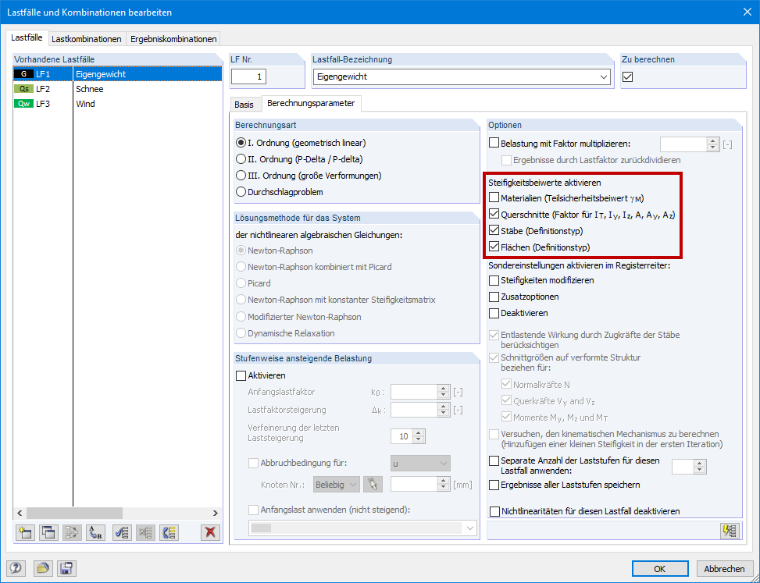This screenshot has height=583, width=760.
Task: Click the right scroll arrow of load case list
Action: [x=215, y=513]
